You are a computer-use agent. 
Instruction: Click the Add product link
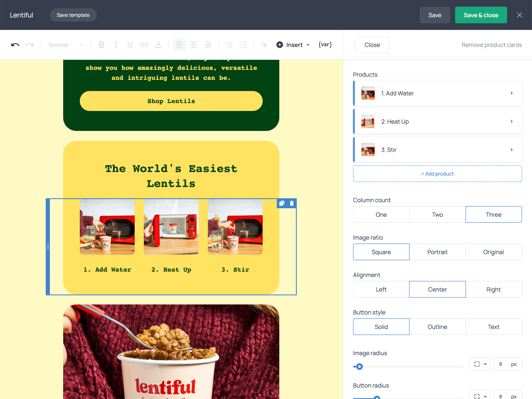pyautogui.click(x=437, y=174)
